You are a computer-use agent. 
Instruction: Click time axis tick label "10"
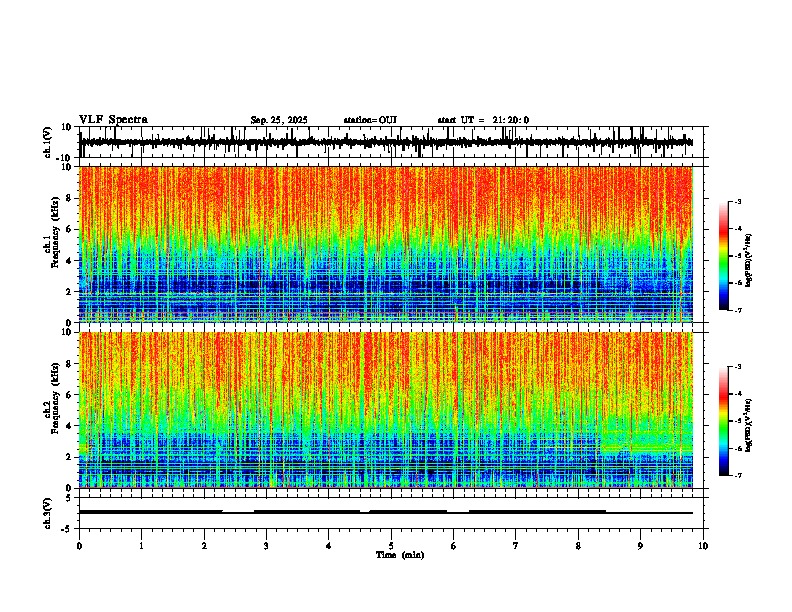[x=703, y=546]
